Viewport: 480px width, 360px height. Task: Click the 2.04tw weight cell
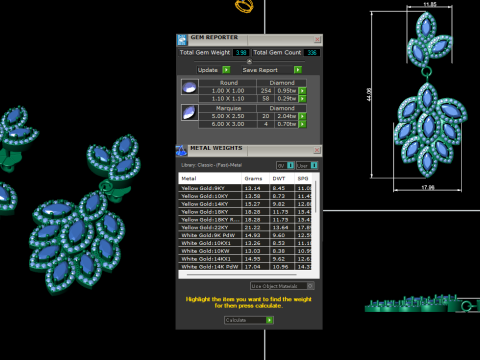point(286,116)
